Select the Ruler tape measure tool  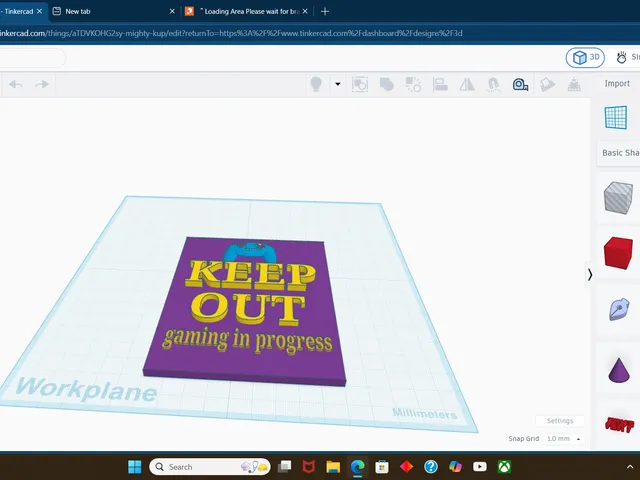click(x=520, y=84)
